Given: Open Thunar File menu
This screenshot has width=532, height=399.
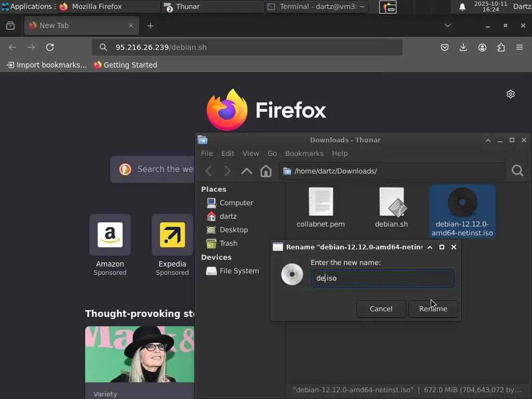Looking at the screenshot, I should pos(207,153).
